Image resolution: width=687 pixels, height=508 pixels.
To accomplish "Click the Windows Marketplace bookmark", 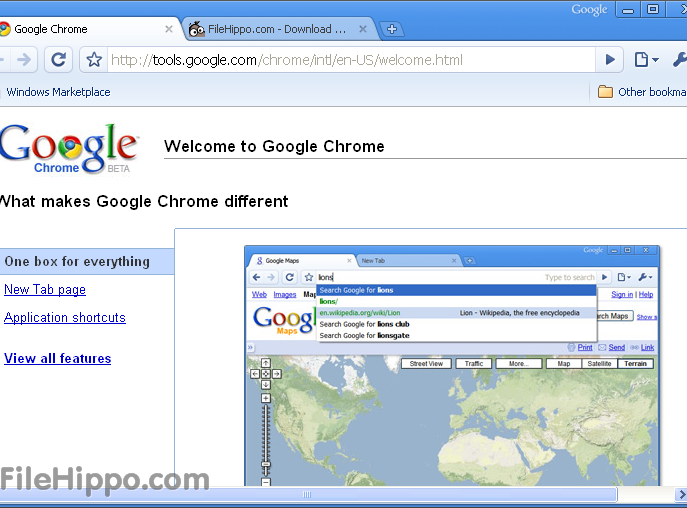I will (x=58, y=92).
